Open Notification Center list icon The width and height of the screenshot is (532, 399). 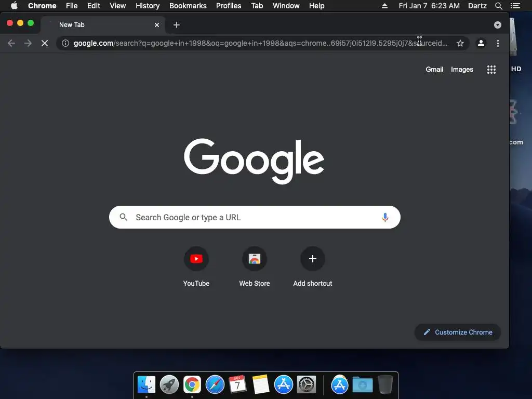(x=515, y=6)
